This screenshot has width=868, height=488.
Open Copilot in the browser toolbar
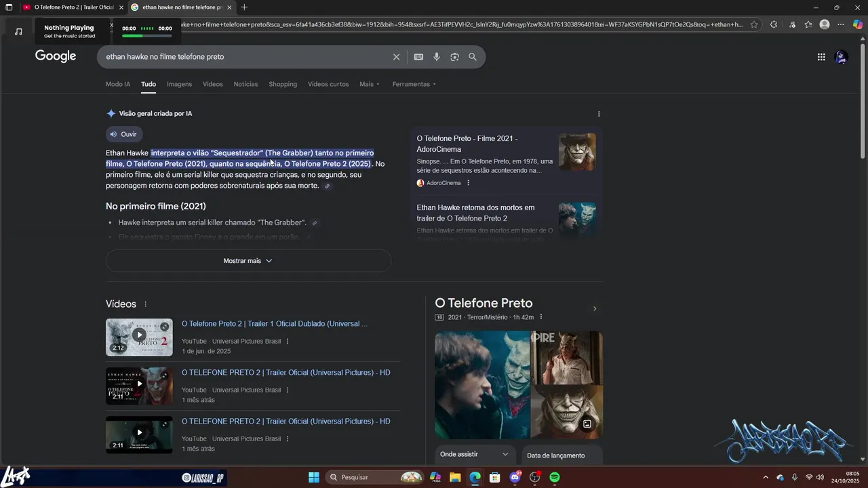pyautogui.click(x=858, y=24)
